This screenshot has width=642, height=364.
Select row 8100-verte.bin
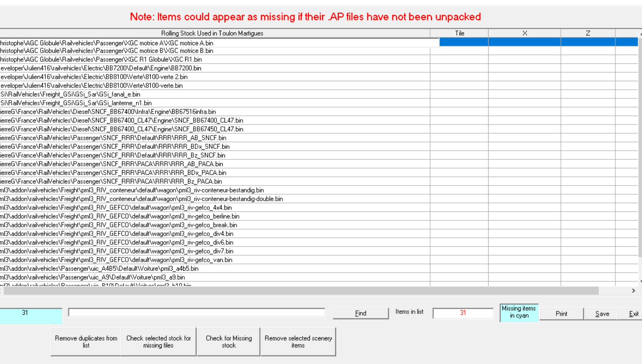click(x=215, y=86)
